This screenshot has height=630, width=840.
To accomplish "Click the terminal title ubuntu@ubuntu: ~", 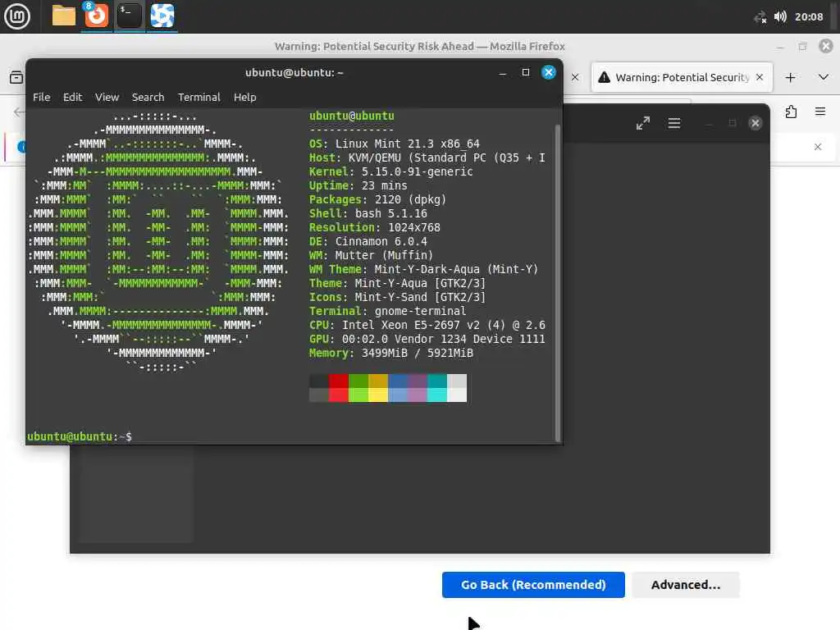I will [x=294, y=72].
